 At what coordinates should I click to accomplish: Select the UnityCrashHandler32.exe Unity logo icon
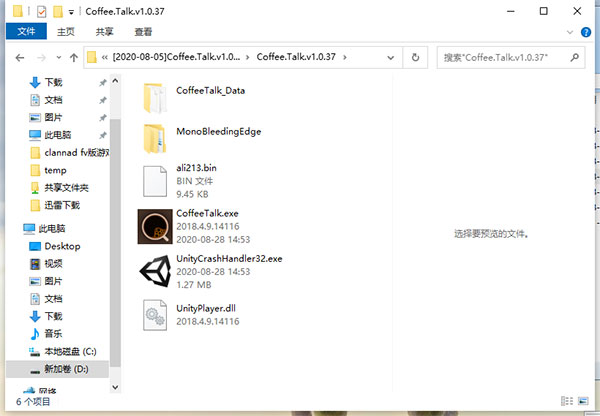(155, 271)
